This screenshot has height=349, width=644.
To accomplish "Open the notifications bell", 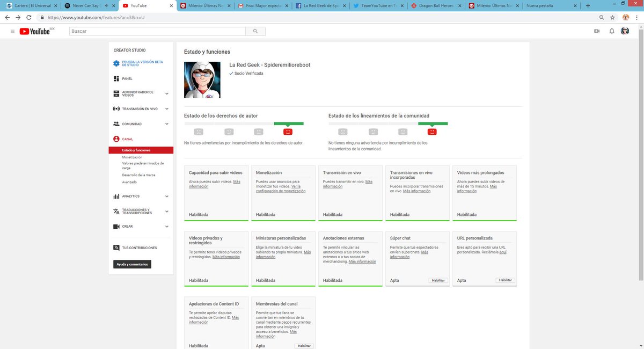I will (611, 31).
